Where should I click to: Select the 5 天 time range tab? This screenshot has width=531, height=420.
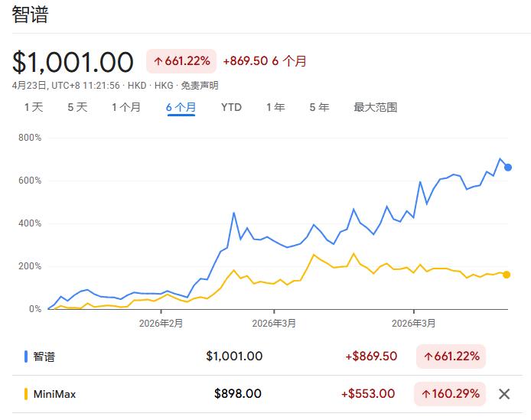click(77, 107)
